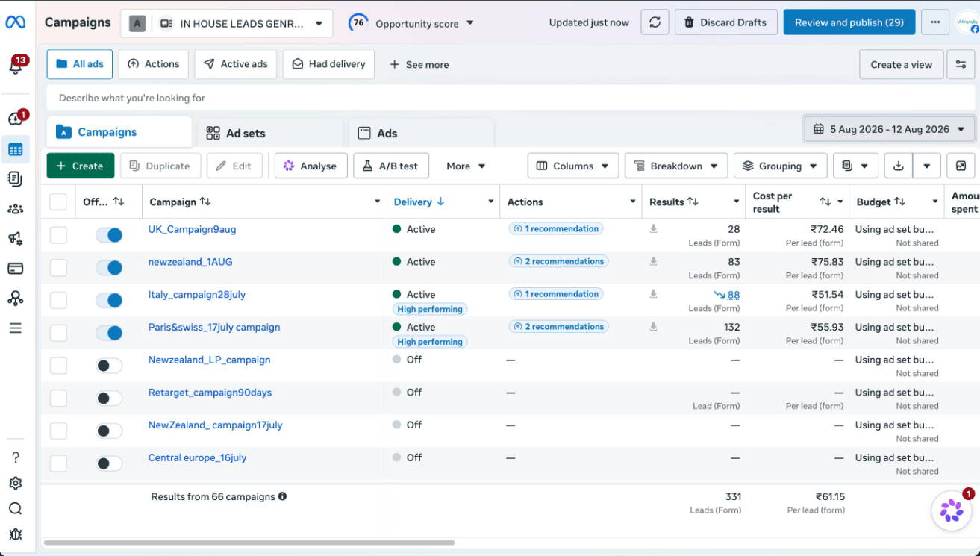Open the All tools hamburger menu

tap(16, 328)
